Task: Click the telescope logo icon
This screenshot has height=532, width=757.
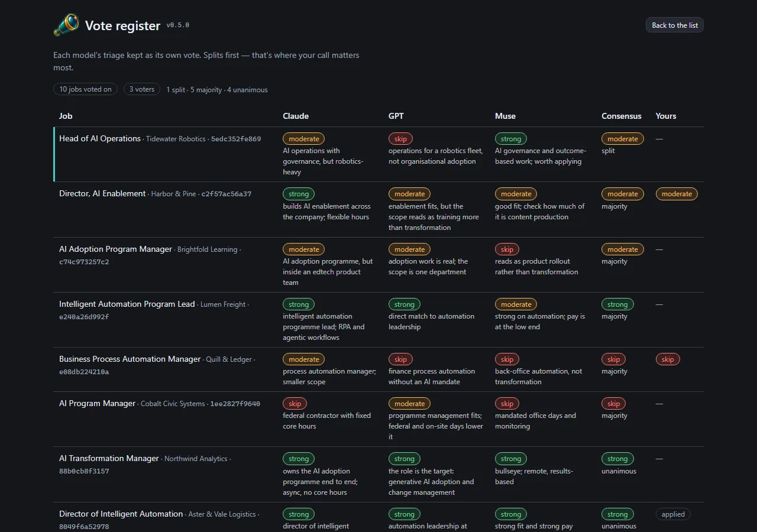Action: pos(66,25)
